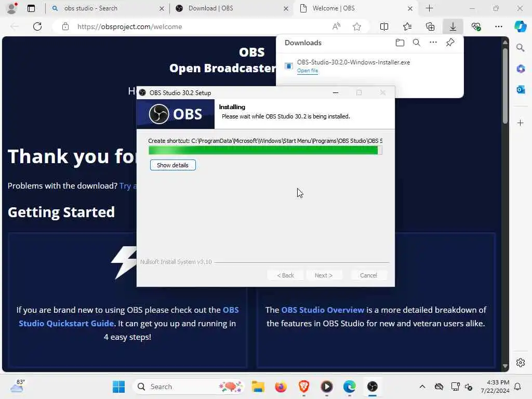
Task: Refresh the page with the reload icon
Action: [37, 26]
